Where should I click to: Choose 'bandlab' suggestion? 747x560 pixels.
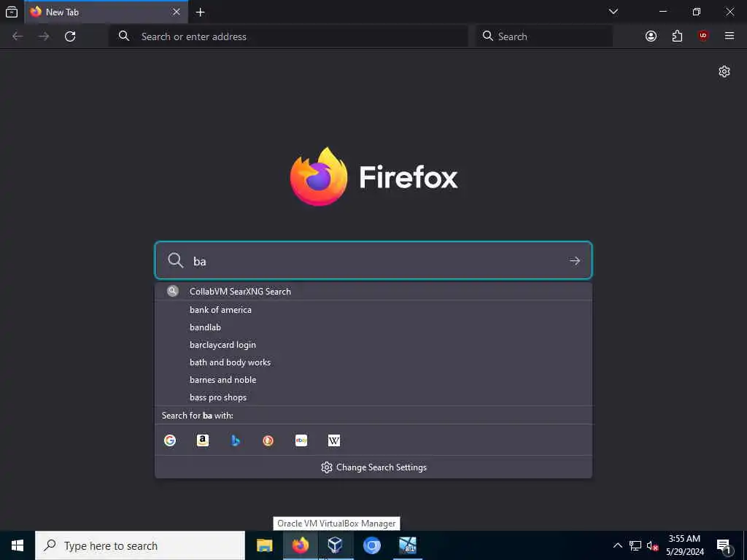373,327
